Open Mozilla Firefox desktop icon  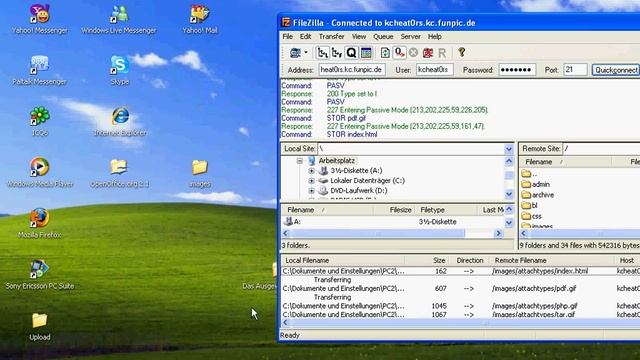[x=40, y=224]
